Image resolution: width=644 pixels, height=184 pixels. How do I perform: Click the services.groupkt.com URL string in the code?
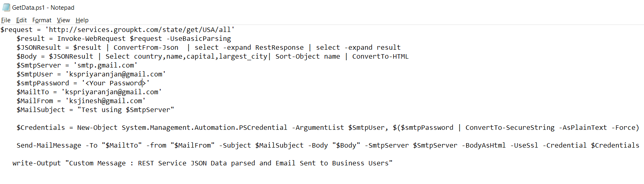coord(140,30)
